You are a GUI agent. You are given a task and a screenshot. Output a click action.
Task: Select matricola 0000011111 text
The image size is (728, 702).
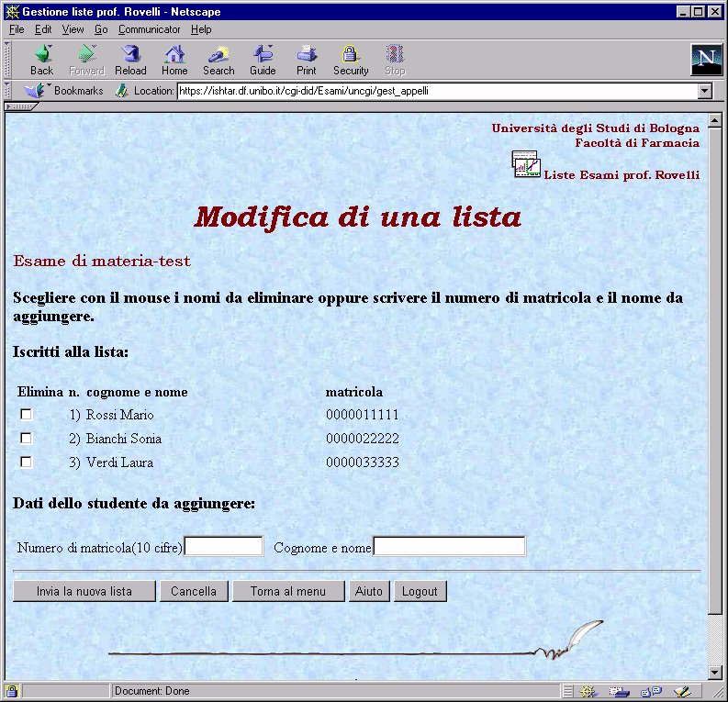point(362,415)
